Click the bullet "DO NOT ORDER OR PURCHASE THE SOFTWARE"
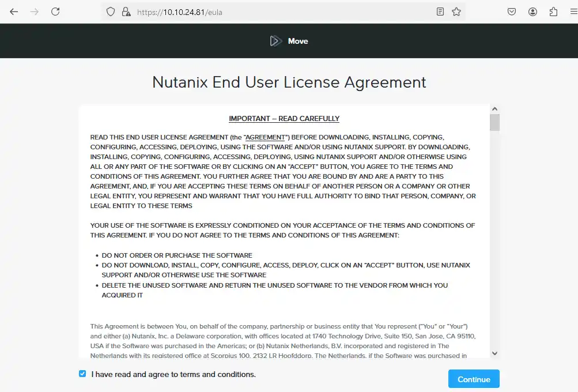Image resolution: width=578 pixels, height=392 pixels. point(177,255)
